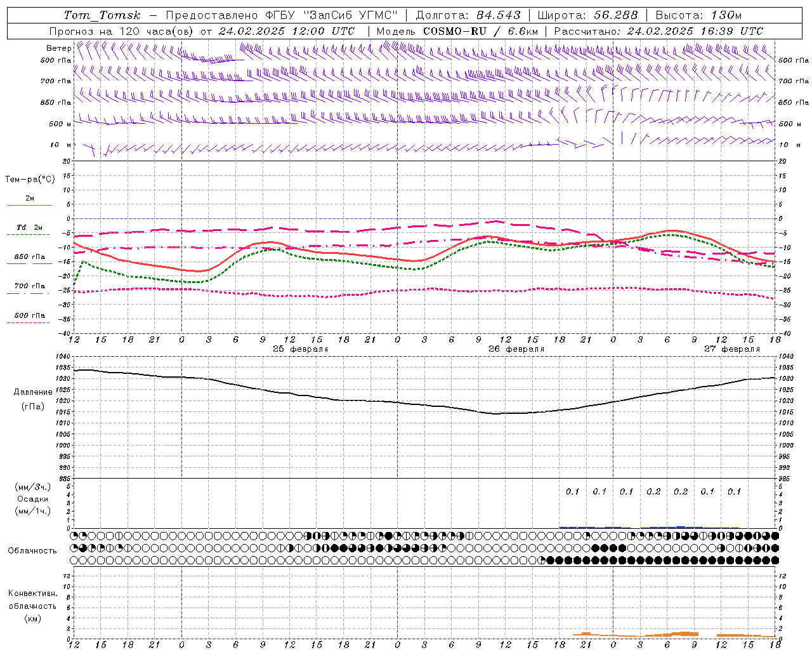812x650 pixels.
Task: Select the Высота: 130м field
Action: pyautogui.click(x=698, y=15)
